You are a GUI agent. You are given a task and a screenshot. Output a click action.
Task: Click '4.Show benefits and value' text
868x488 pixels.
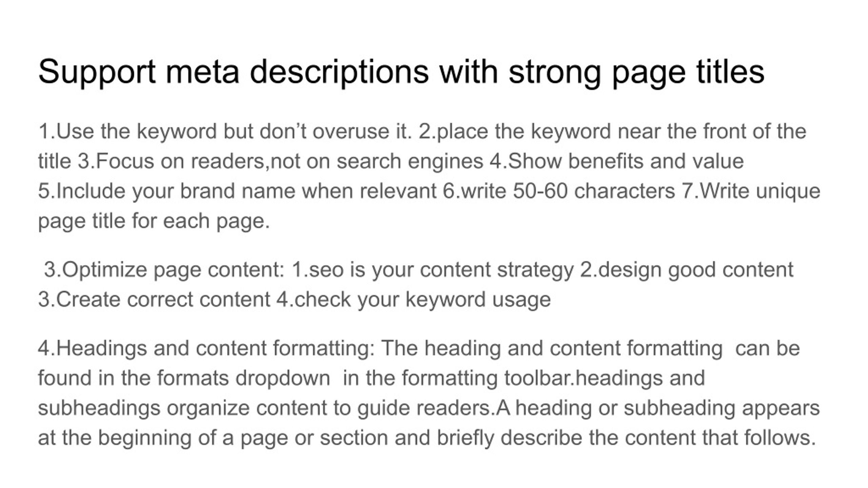pos(617,161)
